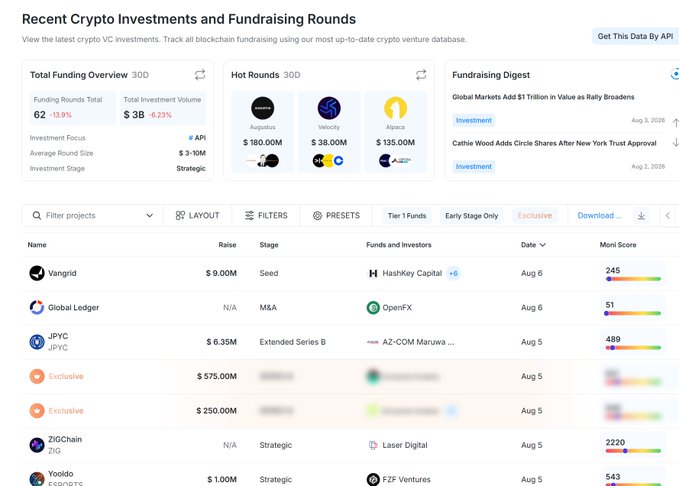The image size is (679, 486).
Task: Click Funds and Investors column header
Action: (399, 245)
